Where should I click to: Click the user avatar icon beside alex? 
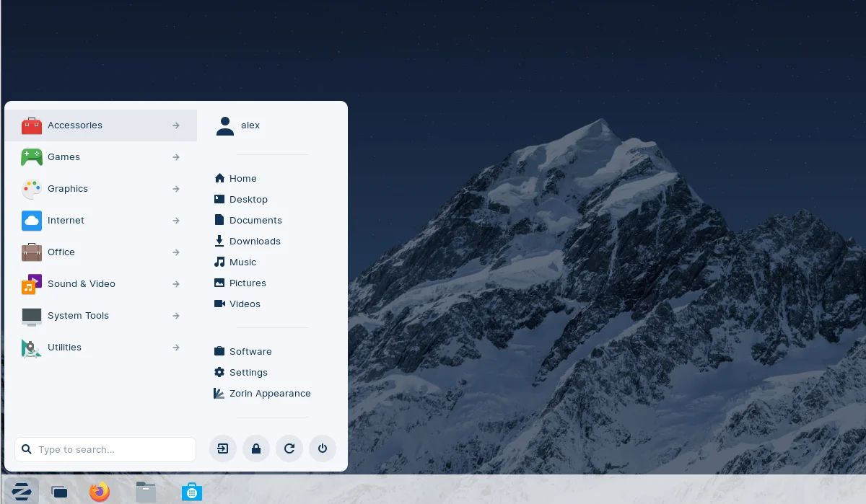pyautogui.click(x=225, y=126)
